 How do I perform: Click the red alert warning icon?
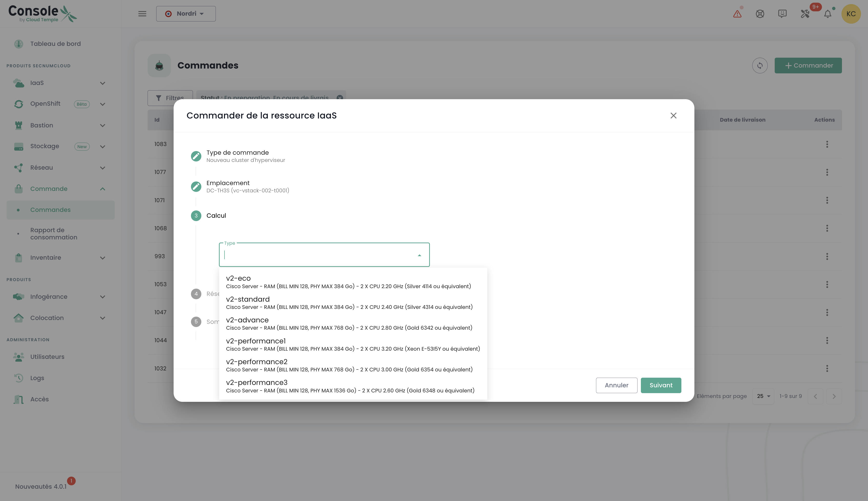737,14
